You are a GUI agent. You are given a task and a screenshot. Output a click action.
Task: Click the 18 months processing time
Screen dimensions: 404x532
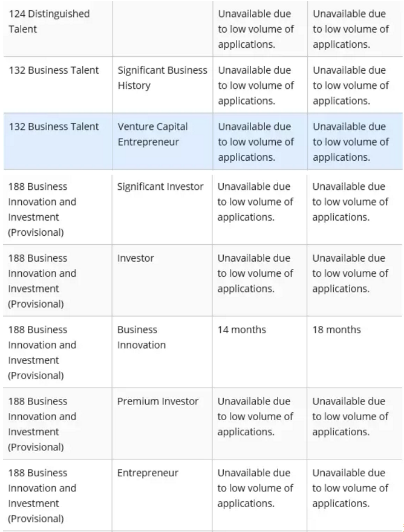[336, 330]
